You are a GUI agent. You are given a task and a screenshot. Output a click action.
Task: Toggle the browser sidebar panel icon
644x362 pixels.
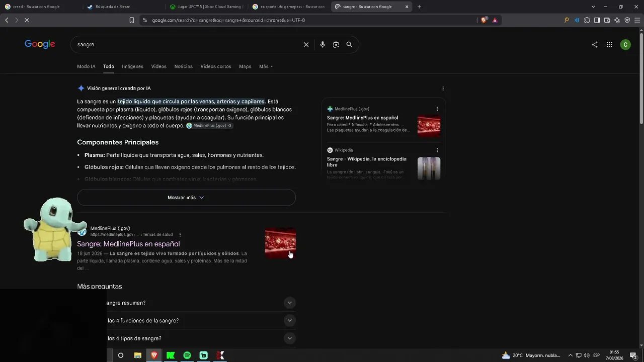click(597, 20)
